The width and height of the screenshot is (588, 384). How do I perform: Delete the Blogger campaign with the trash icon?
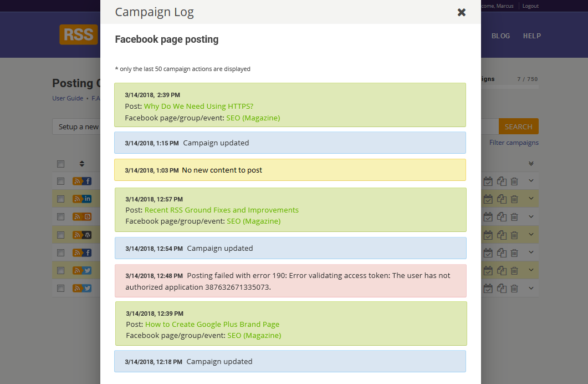(x=514, y=216)
